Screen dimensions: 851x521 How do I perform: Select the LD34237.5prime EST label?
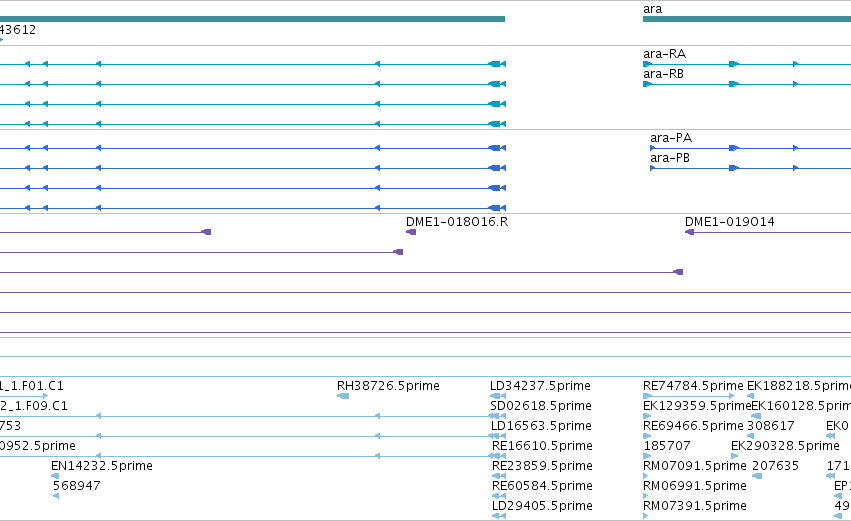[540, 386]
